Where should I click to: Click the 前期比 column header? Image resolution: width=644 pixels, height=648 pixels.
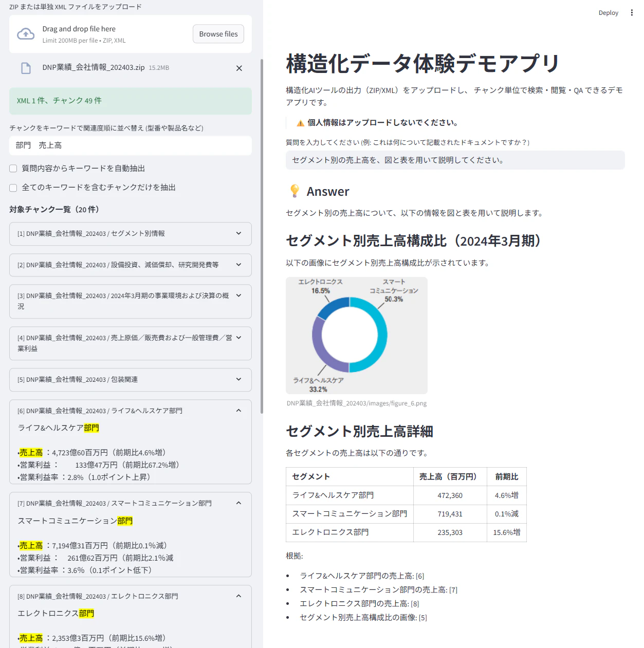click(x=507, y=477)
